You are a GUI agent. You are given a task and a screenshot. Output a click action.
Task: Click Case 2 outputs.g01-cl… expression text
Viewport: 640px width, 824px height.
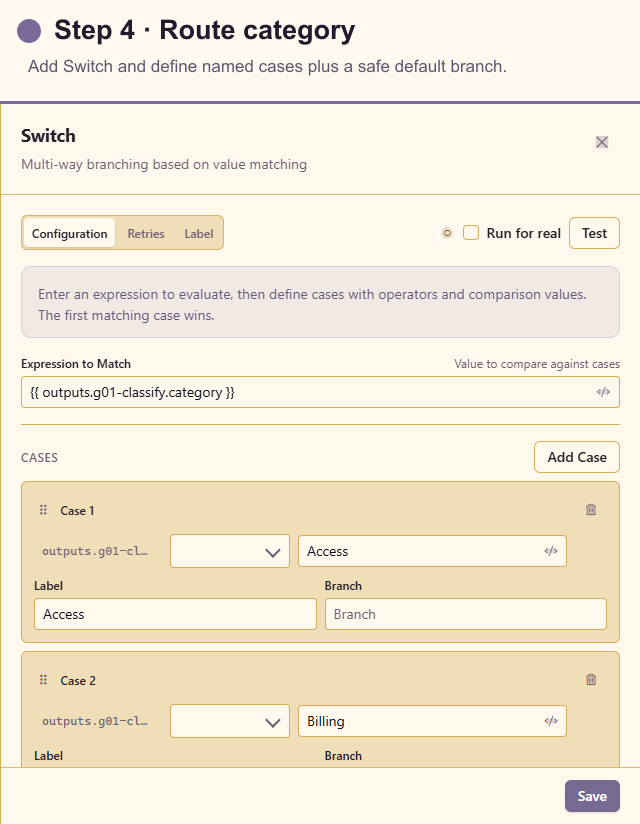[x=95, y=721]
